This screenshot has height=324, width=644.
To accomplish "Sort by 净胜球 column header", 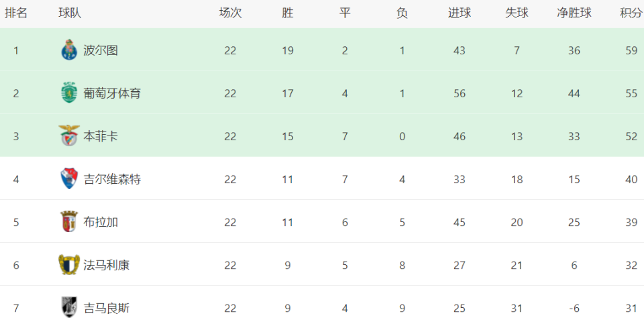I will point(574,13).
